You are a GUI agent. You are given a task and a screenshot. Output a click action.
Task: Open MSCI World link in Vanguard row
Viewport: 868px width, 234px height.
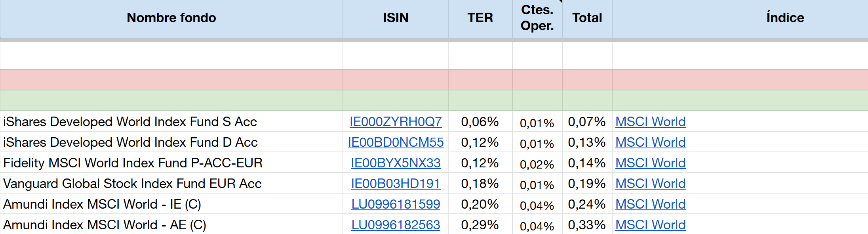click(650, 184)
